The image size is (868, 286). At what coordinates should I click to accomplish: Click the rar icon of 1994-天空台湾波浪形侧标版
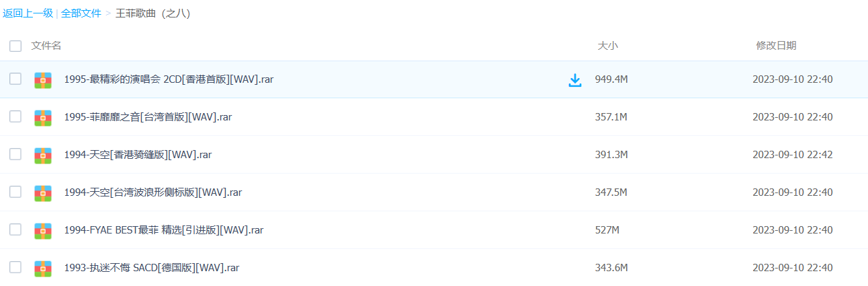43,192
